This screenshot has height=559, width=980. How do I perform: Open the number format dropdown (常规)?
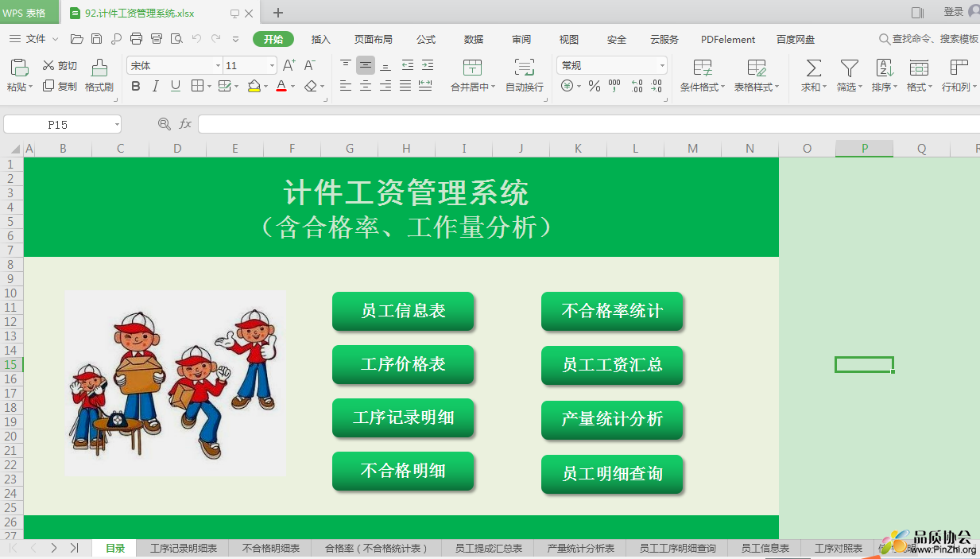(662, 66)
